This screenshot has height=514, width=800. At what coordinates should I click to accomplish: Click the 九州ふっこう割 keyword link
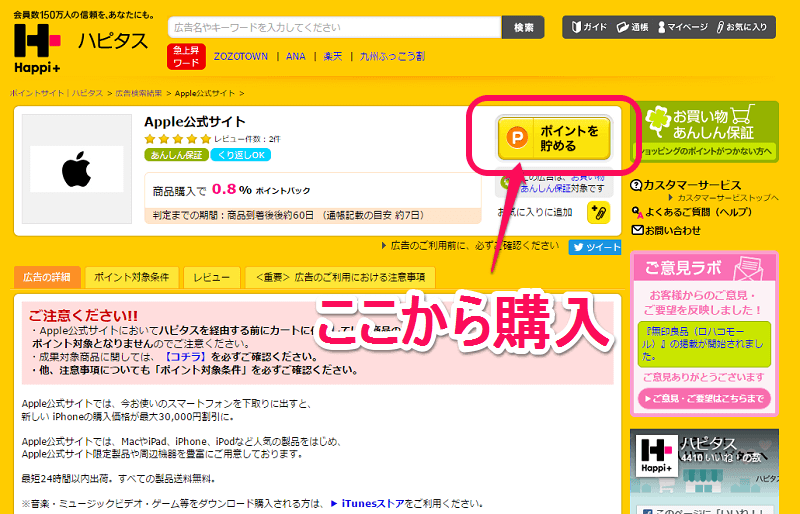[392, 56]
